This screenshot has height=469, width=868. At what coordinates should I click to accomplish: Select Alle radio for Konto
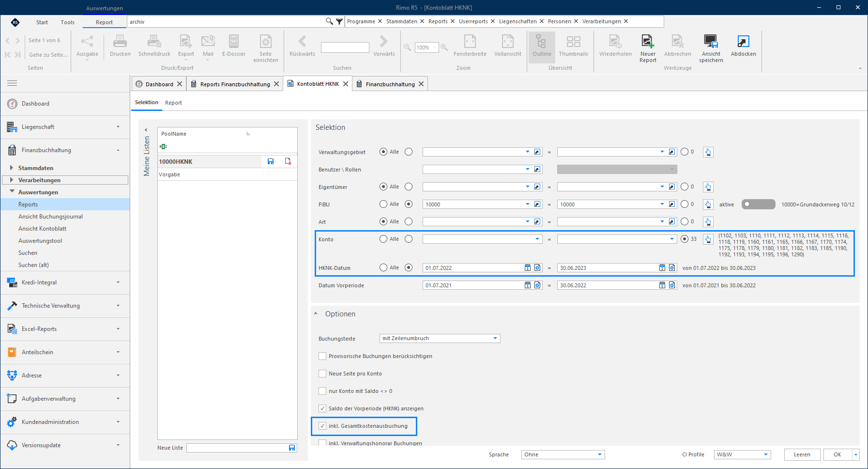[x=383, y=239]
